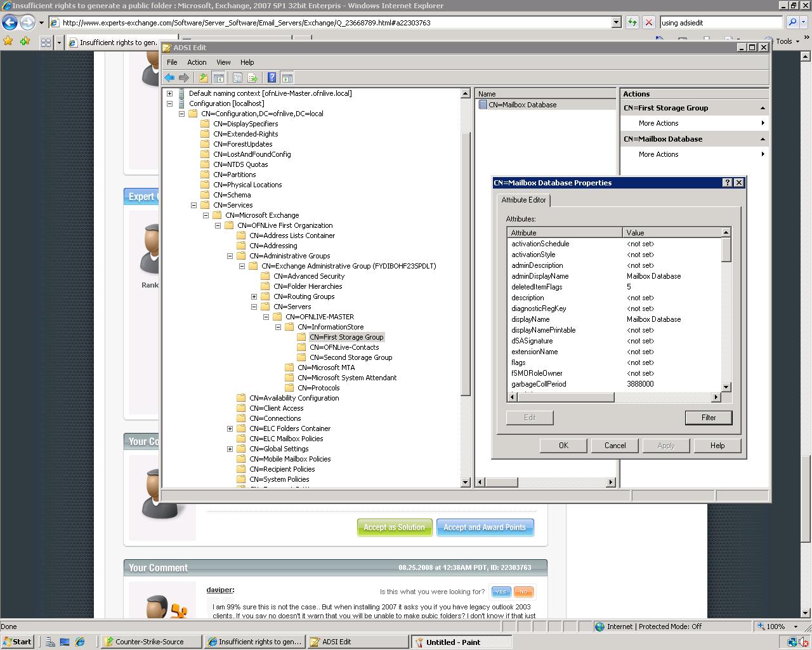The width and height of the screenshot is (812, 650).
Task: Collapse the CN=InformationStore node
Action: (278, 327)
